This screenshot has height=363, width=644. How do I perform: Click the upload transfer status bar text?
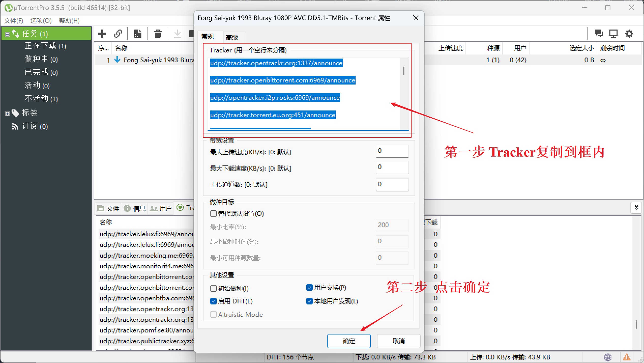[x=510, y=357]
